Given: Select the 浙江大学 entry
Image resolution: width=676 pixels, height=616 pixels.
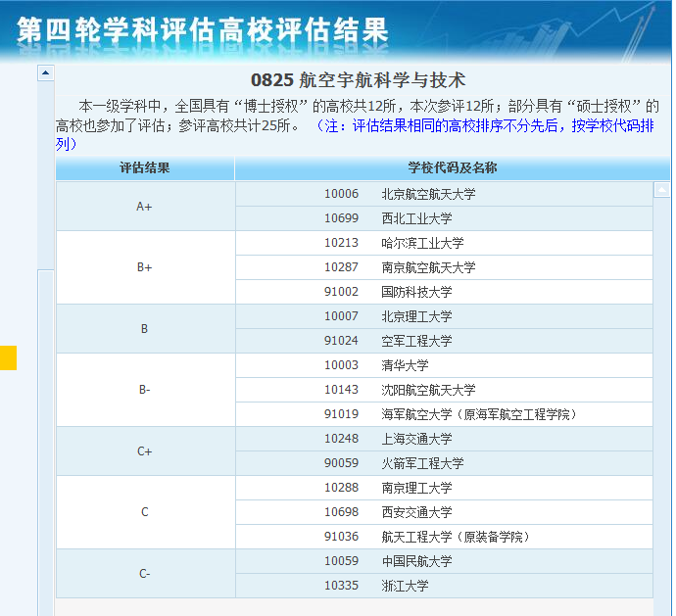Looking at the screenshot, I should point(405,586).
